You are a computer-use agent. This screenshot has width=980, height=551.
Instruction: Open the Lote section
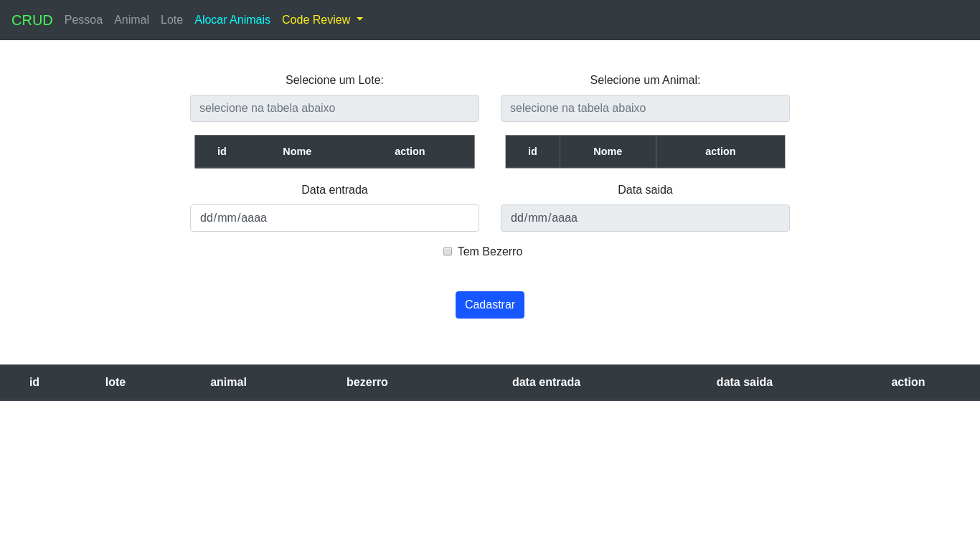[x=171, y=19]
